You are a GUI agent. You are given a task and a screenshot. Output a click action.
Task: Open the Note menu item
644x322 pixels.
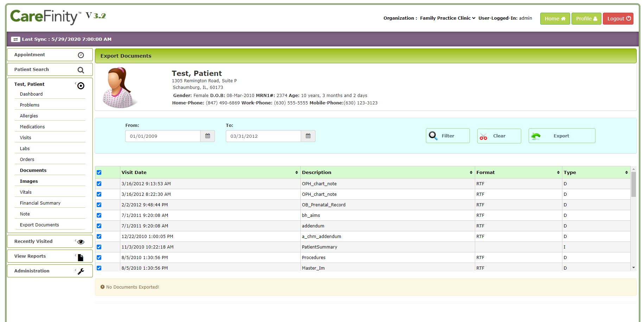(25, 214)
